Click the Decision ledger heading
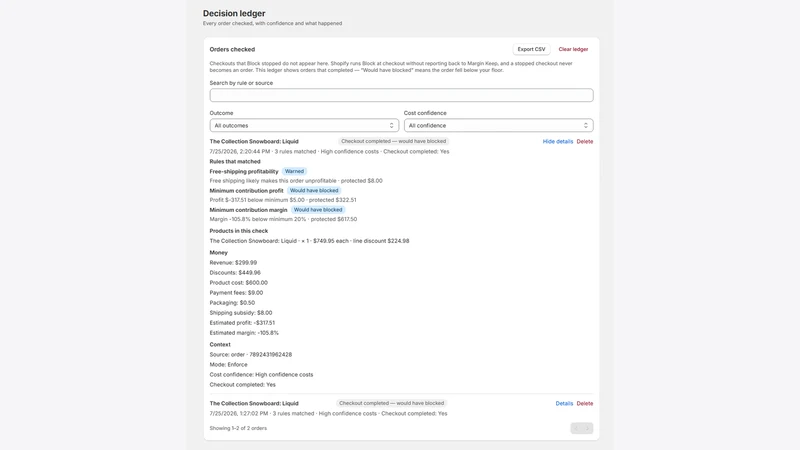800x450 pixels. [234, 13]
